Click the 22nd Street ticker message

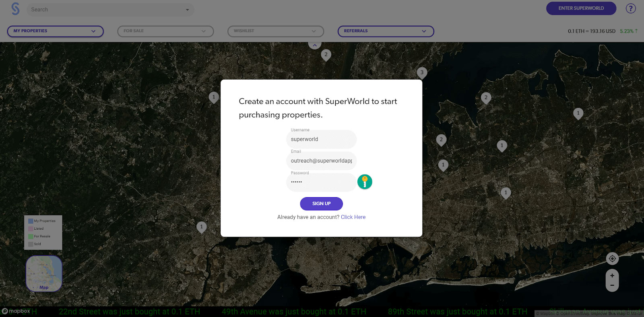(129, 311)
